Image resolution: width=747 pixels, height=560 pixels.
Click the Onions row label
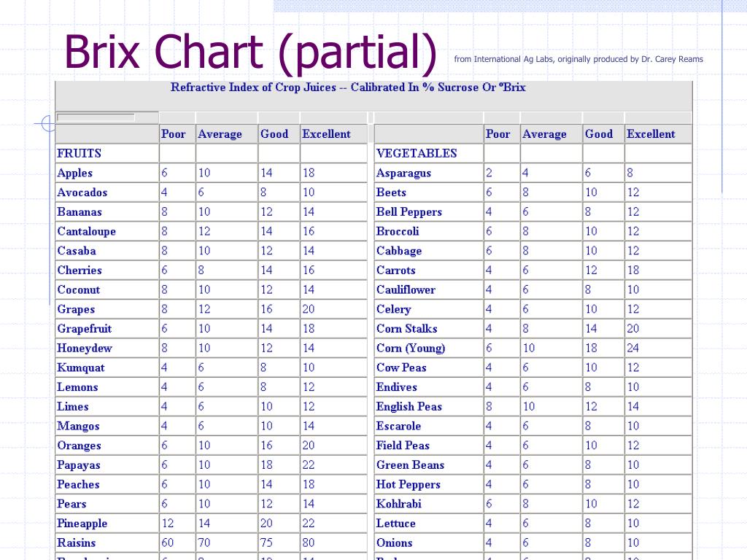395,542
